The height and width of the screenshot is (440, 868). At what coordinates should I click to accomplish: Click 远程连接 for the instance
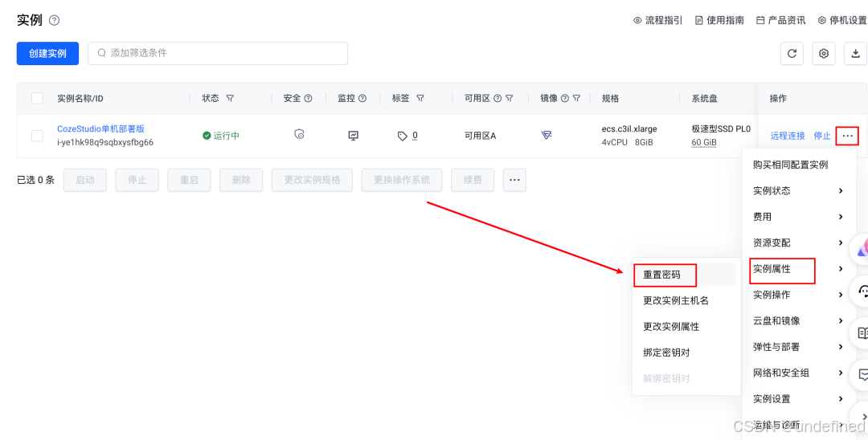coord(788,136)
